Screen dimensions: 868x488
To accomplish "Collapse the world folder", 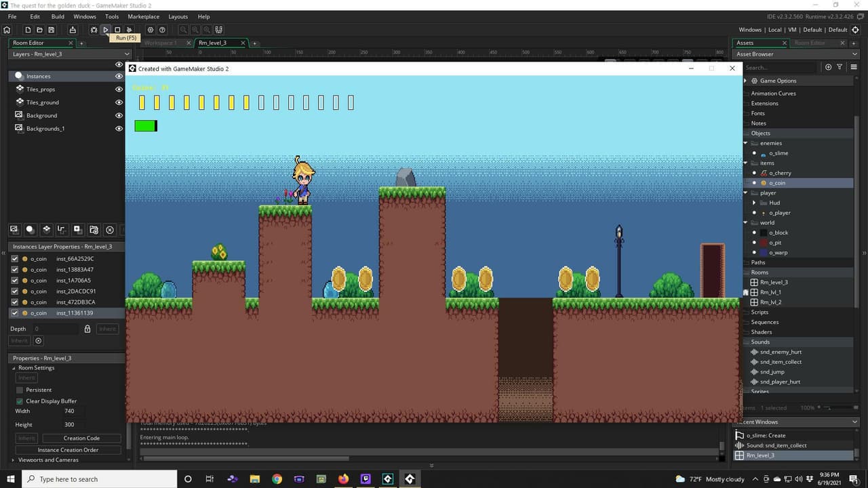I will click(x=746, y=222).
